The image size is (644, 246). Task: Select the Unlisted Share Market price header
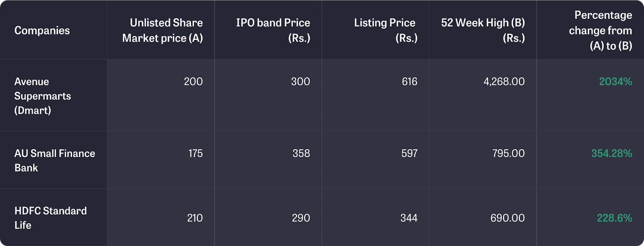click(162, 31)
